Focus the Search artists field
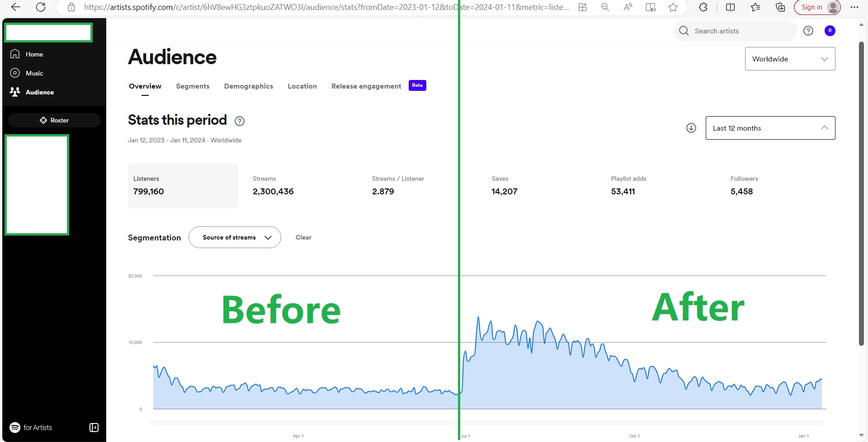 [x=741, y=31]
